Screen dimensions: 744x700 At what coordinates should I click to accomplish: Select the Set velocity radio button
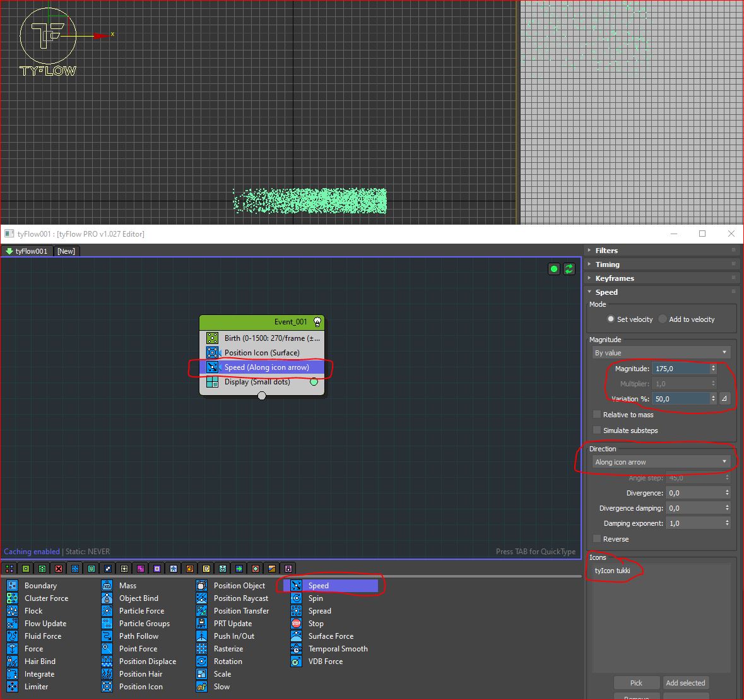click(x=611, y=319)
